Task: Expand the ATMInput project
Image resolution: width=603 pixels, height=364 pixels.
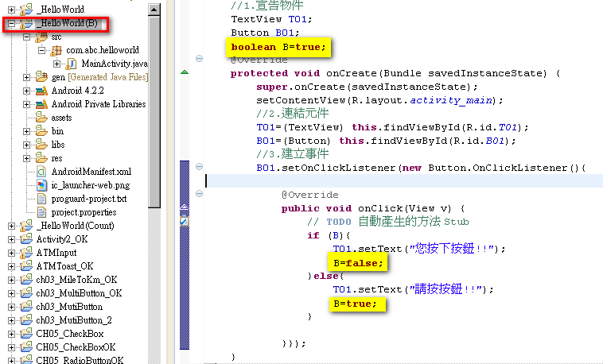Action: click(x=12, y=253)
